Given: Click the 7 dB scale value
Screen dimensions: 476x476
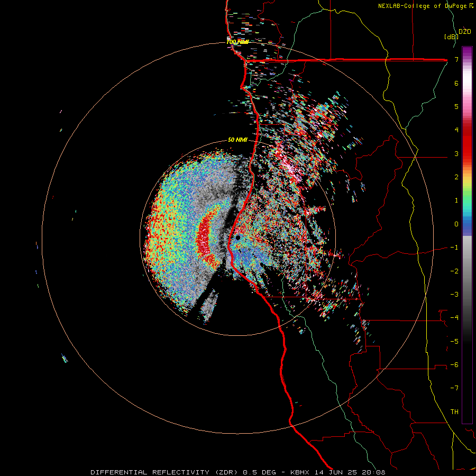Looking at the screenshot, I should 456,59.
